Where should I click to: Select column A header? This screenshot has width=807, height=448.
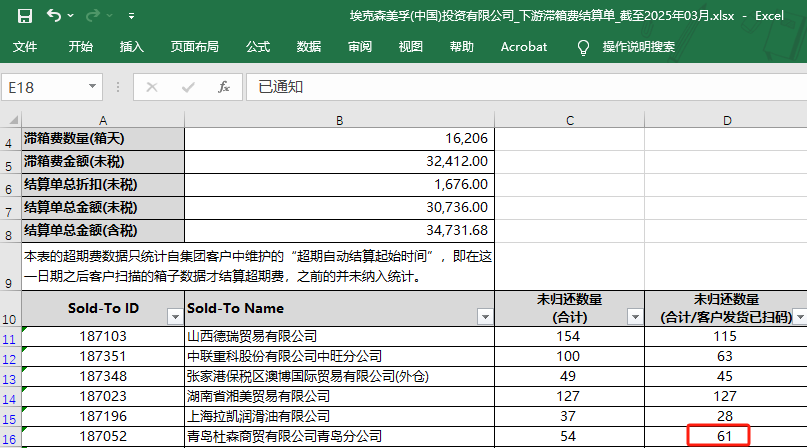tap(103, 120)
